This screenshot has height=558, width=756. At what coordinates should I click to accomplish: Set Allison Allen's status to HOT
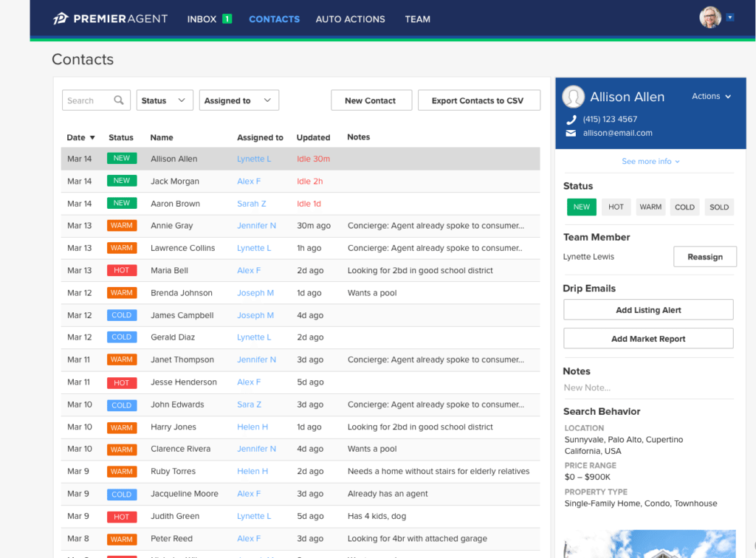coord(616,207)
